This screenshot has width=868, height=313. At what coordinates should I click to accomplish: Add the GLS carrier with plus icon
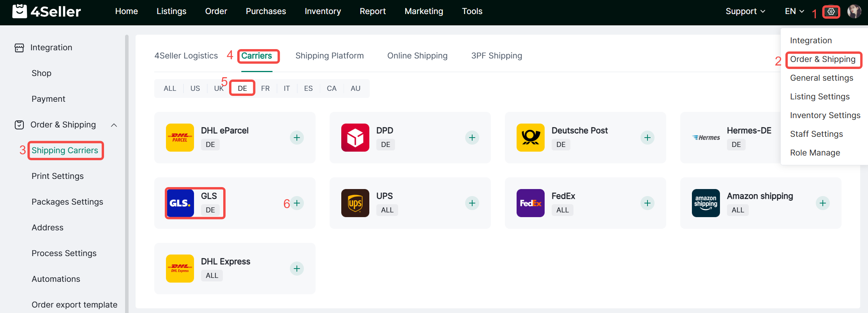pos(297,203)
